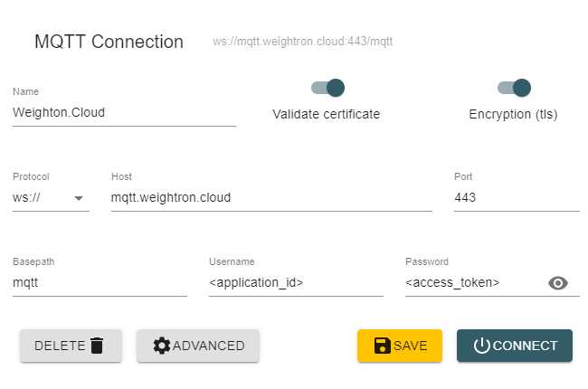This screenshot has height=389, width=588.
Task: Click the gear icon for Advanced settings
Action: (162, 346)
